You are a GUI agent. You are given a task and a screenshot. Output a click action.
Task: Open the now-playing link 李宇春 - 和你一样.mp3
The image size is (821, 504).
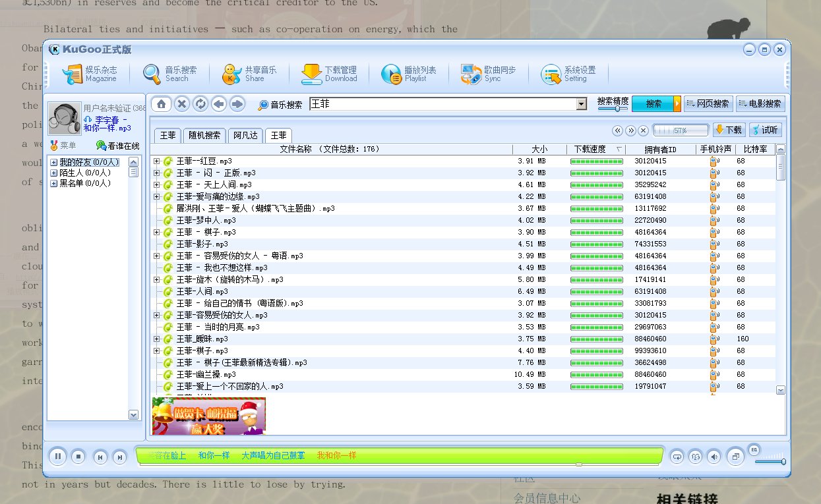(108, 124)
